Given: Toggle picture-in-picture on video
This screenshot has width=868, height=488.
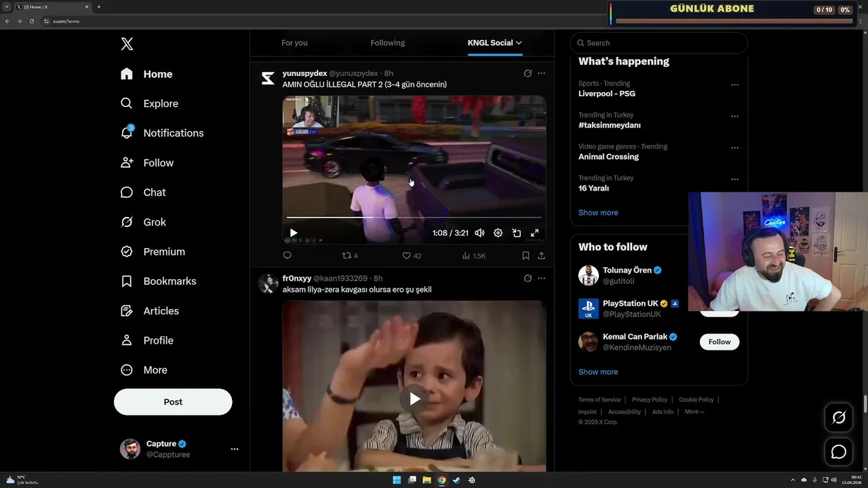Looking at the screenshot, I should (516, 232).
